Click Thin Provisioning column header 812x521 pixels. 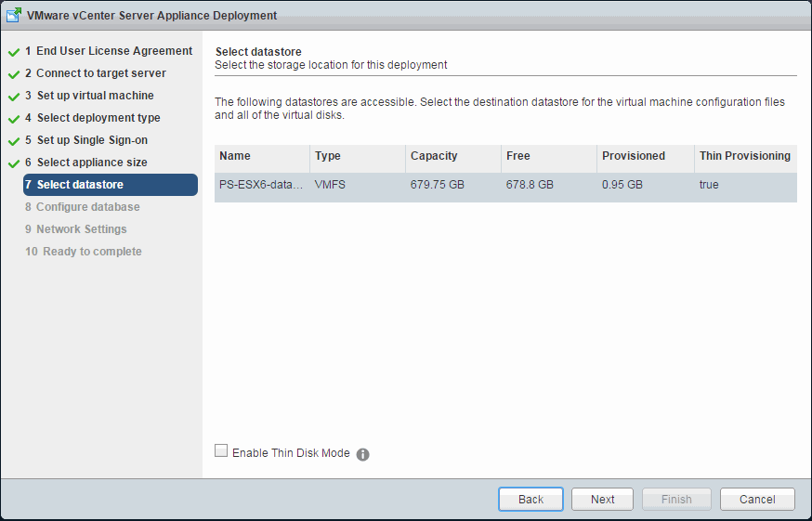tap(744, 156)
